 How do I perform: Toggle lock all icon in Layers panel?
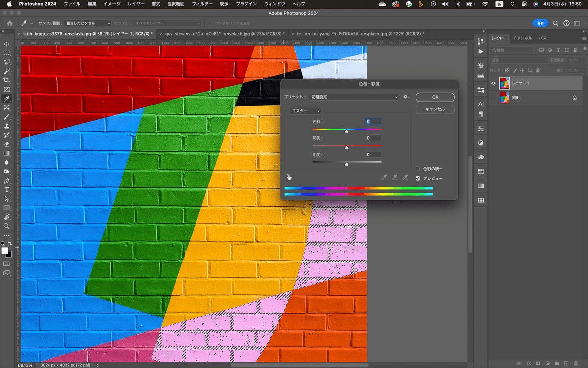pos(538,70)
